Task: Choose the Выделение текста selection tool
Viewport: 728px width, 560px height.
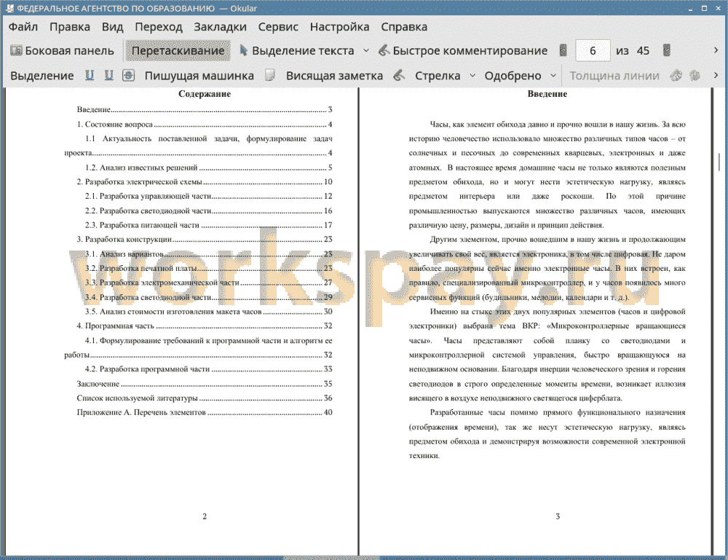Action: (x=297, y=51)
